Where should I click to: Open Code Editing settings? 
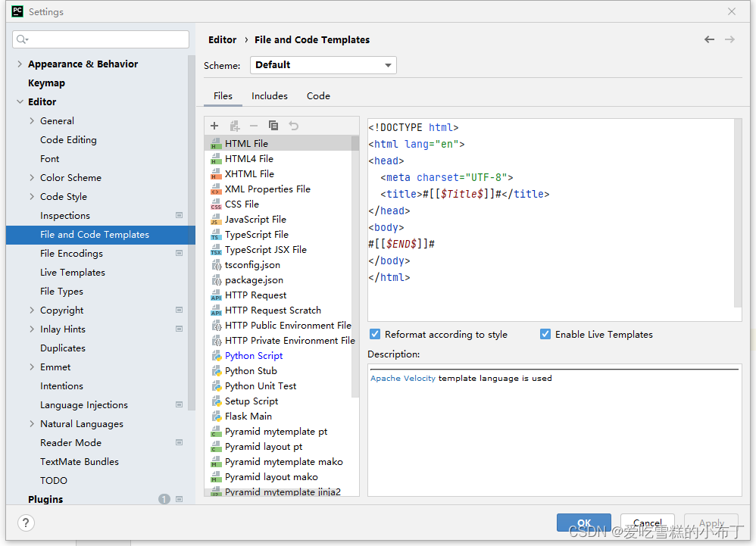coord(68,140)
